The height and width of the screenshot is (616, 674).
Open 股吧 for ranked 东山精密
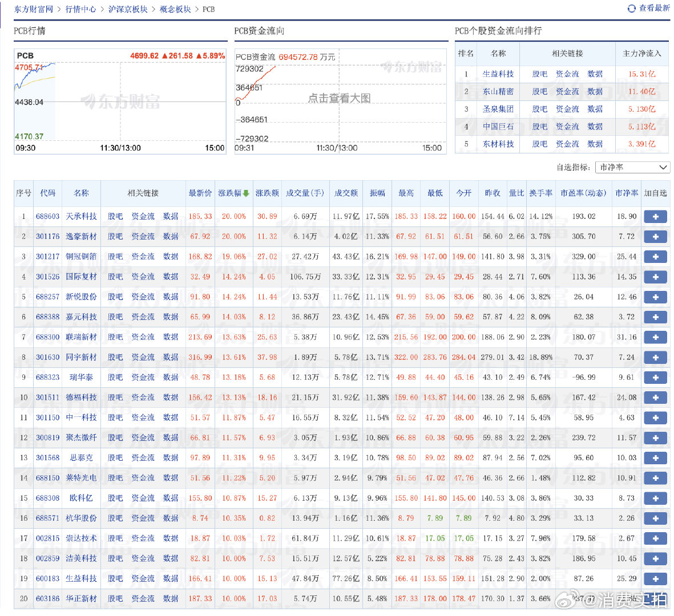click(539, 91)
